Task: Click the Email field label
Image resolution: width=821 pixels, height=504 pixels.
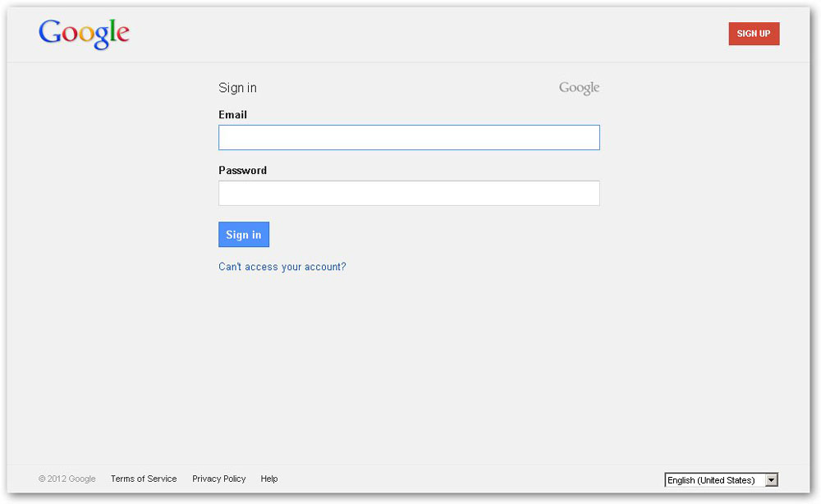Action: click(232, 115)
